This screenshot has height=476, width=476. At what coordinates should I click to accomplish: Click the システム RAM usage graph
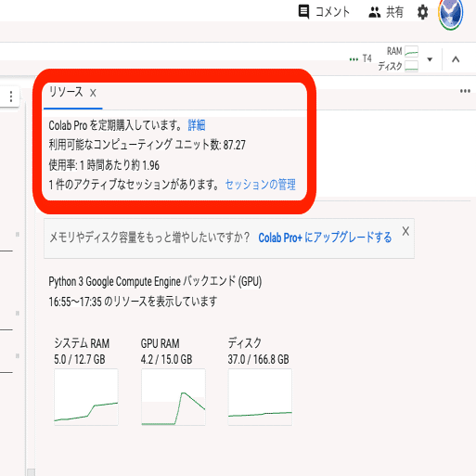point(86,397)
